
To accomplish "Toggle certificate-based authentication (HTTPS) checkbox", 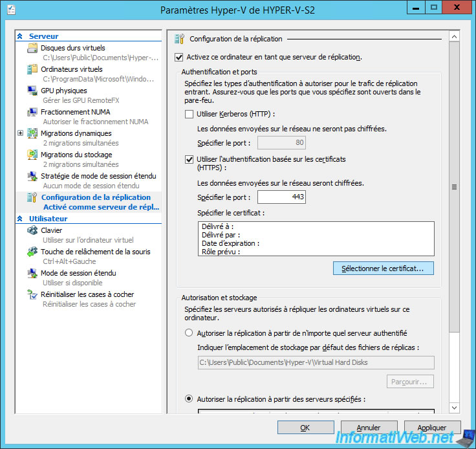I will (189, 159).
